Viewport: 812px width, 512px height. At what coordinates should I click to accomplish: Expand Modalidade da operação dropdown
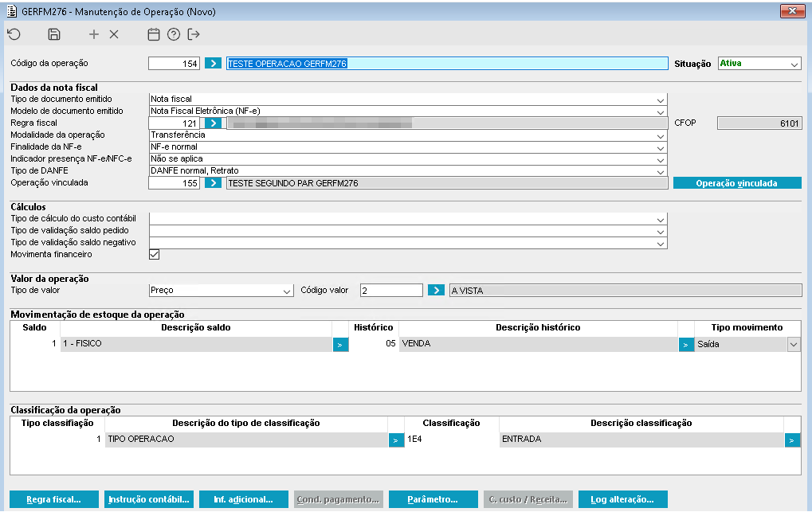[x=661, y=135]
